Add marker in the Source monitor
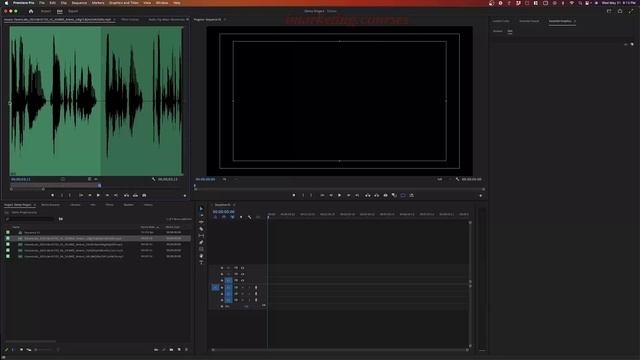Screen dimensions: 640x360 click(52, 196)
